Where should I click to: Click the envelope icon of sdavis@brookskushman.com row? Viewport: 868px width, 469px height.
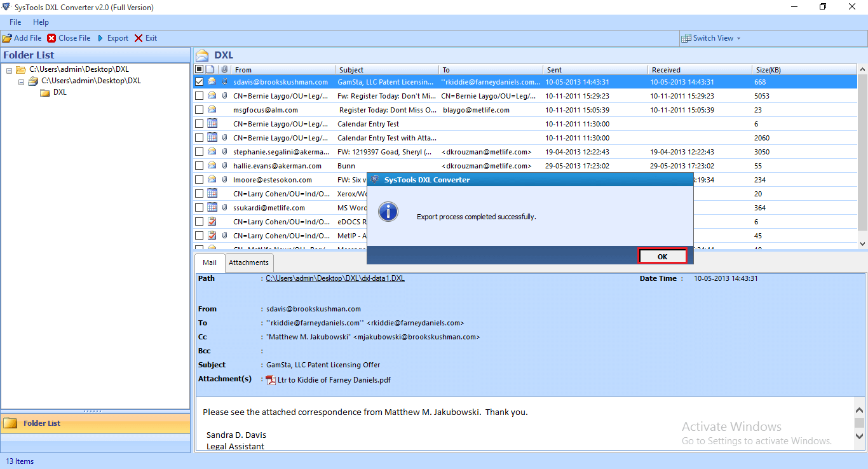coord(212,81)
